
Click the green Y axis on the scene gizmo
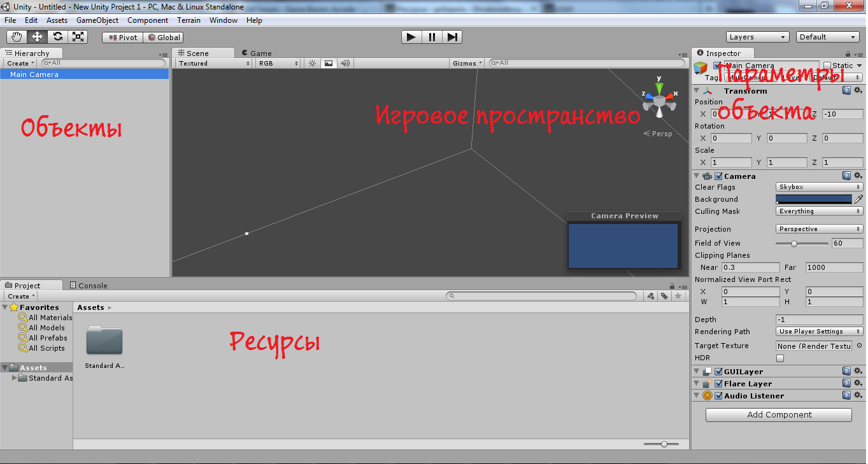pos(659,87)
